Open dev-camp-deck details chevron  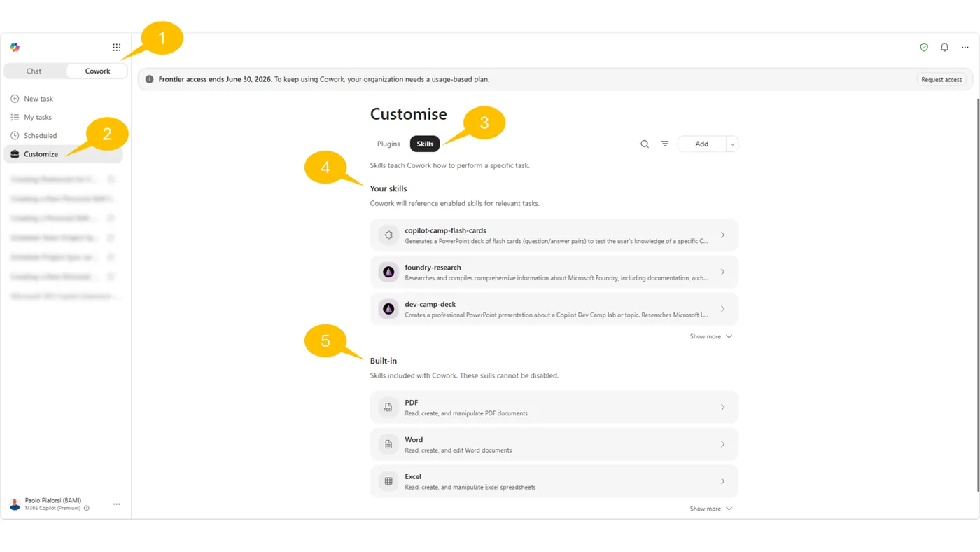tap(723, 309)
